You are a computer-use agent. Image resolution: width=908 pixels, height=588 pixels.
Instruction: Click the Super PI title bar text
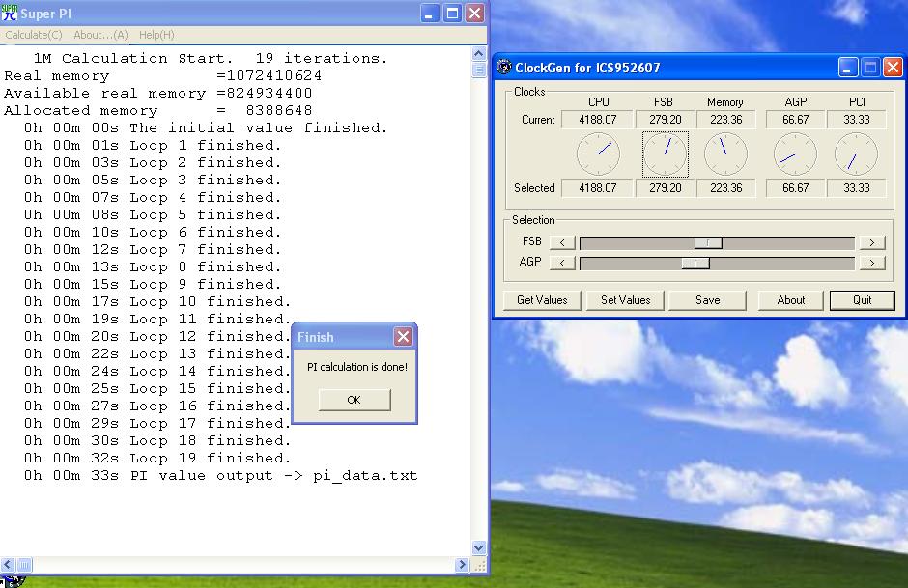click(45, 14)
